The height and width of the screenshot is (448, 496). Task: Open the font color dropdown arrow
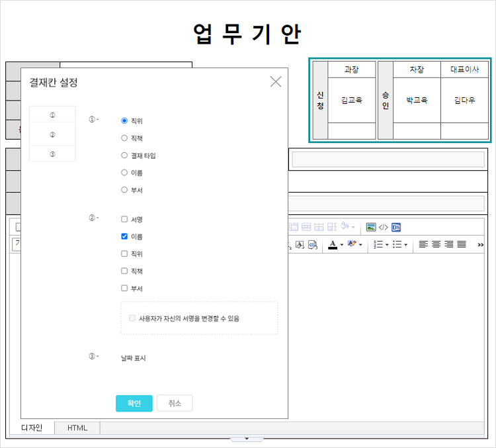[x=341, y=245]
